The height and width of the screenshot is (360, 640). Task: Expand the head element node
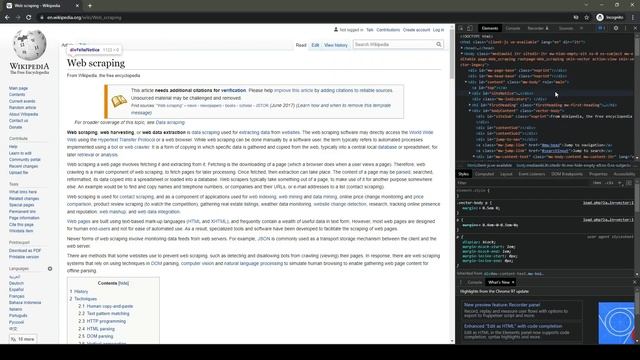[462, 48]
